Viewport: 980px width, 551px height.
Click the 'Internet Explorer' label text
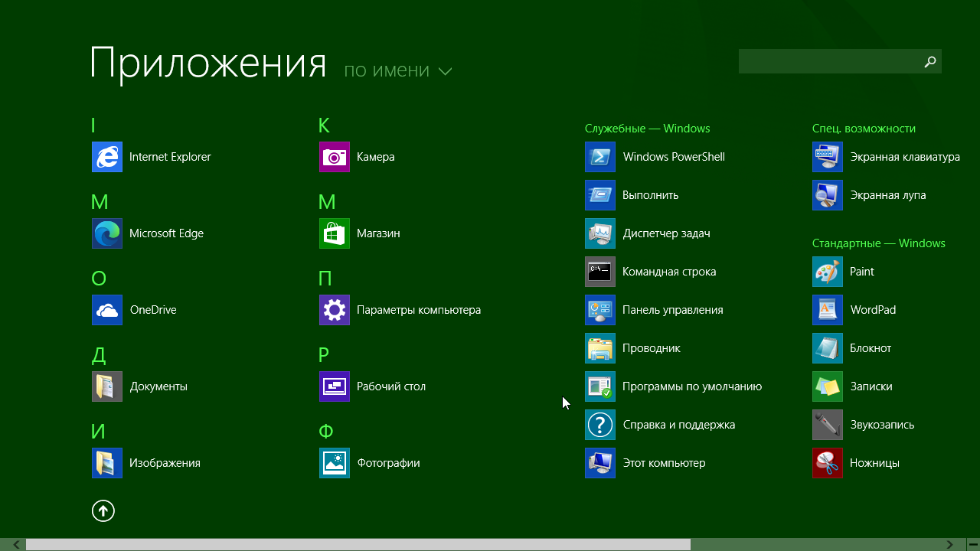[x=170, y=157]
